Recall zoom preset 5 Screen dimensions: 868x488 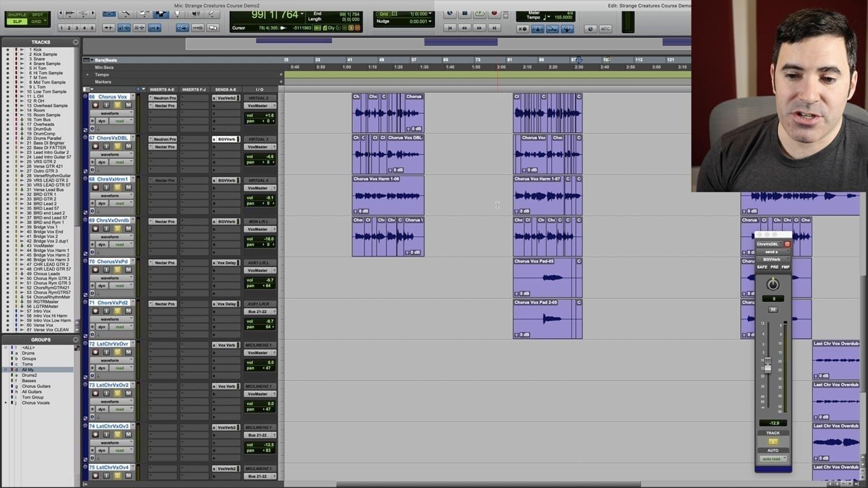click(x=91, y=27)
